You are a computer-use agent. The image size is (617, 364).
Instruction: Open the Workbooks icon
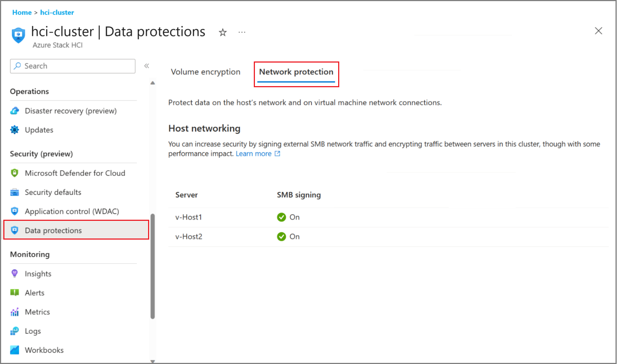click(15, 350)
